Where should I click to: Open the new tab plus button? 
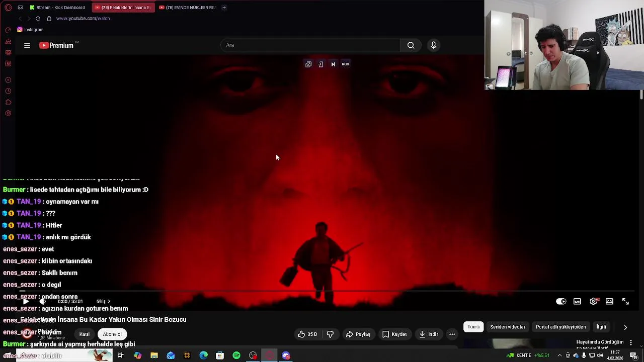[x=224, y=8]
